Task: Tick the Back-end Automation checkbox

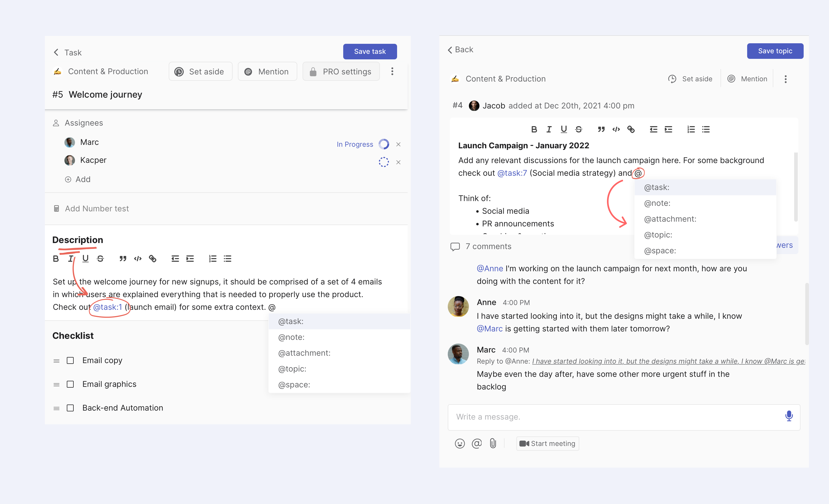Action: tap(70, 408)
